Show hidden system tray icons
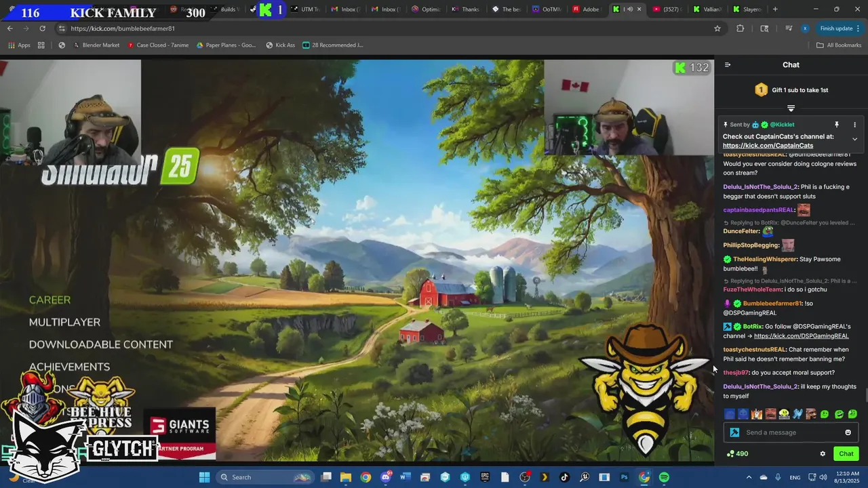 click(749, 477)
